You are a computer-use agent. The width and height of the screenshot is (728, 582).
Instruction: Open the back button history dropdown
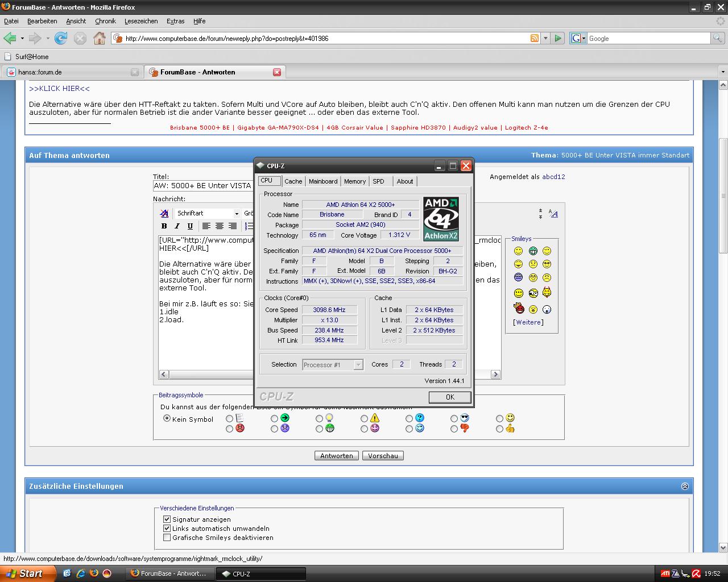point(22,38)
